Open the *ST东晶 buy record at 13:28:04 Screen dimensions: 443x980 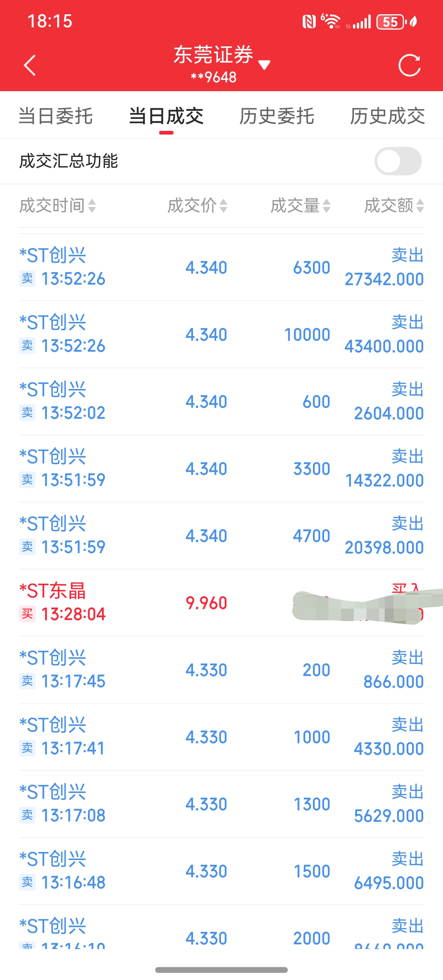pos(221,603)
